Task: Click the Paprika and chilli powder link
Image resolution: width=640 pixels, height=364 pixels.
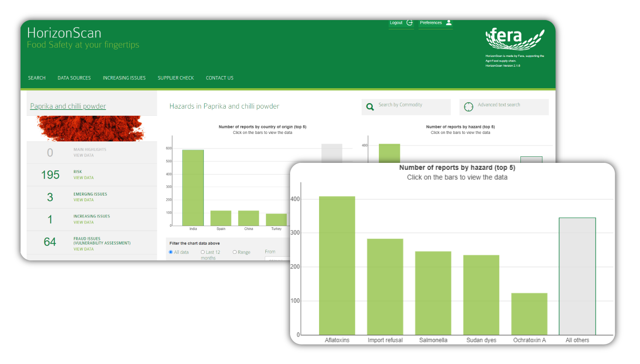Action: click(68, 106)
